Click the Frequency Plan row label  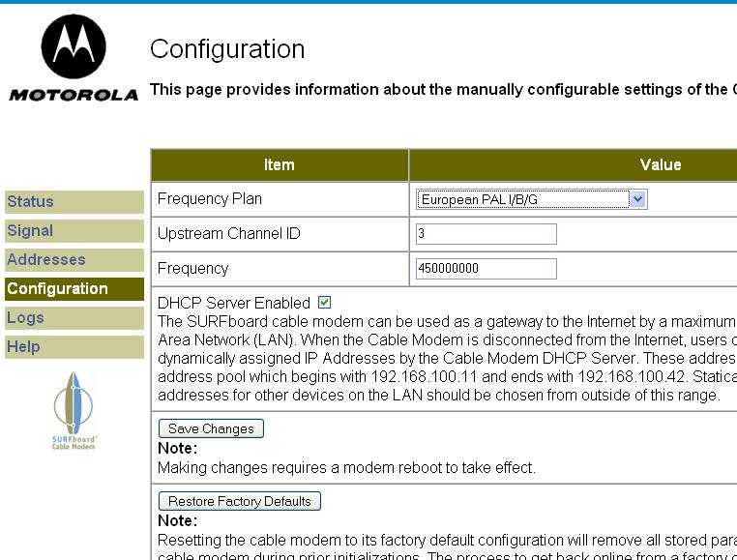tap(210, 199)
